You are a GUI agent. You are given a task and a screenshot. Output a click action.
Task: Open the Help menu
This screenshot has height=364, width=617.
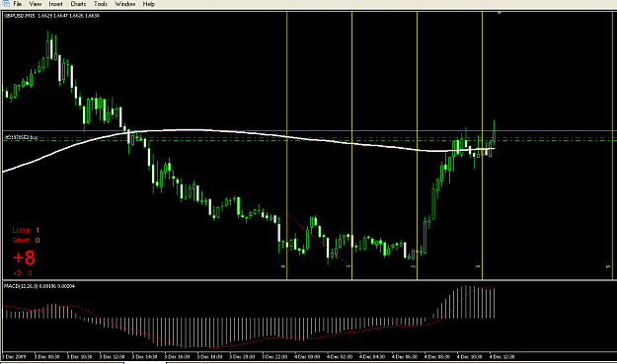point(149,4)
